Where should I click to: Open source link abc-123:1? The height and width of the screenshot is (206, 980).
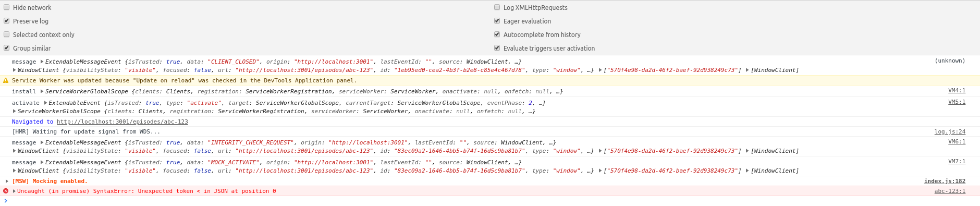click(x=950, y=191)
